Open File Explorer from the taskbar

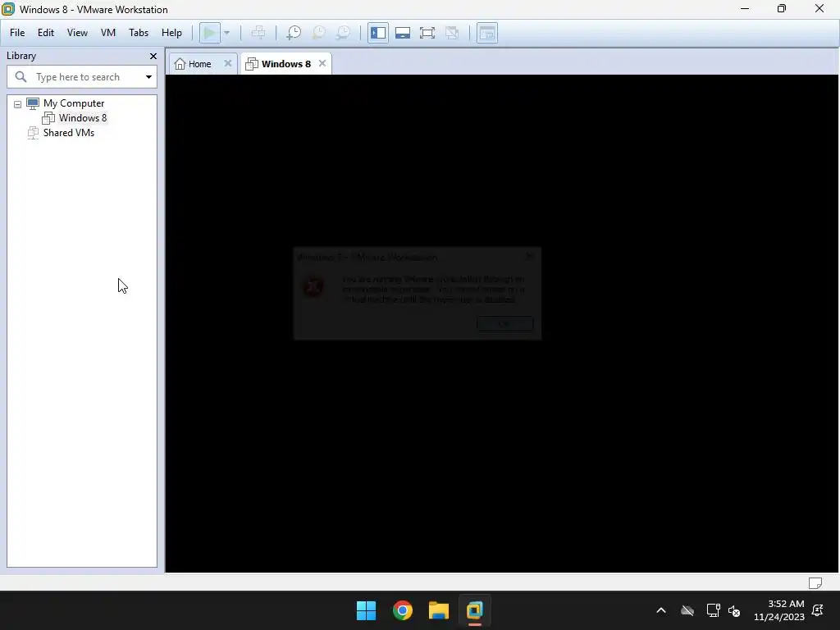439,610
